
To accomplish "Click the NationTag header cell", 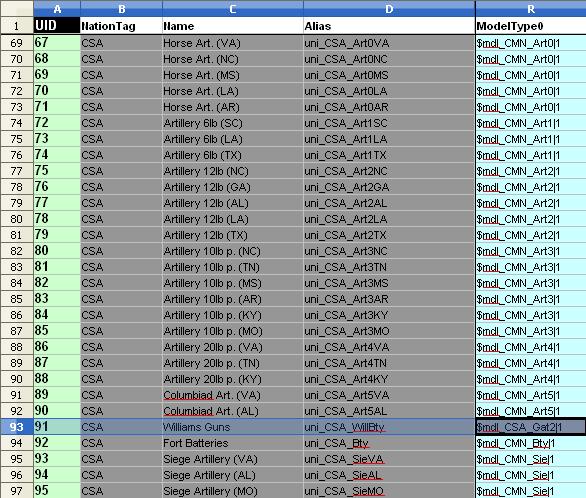I will [121, 26].
